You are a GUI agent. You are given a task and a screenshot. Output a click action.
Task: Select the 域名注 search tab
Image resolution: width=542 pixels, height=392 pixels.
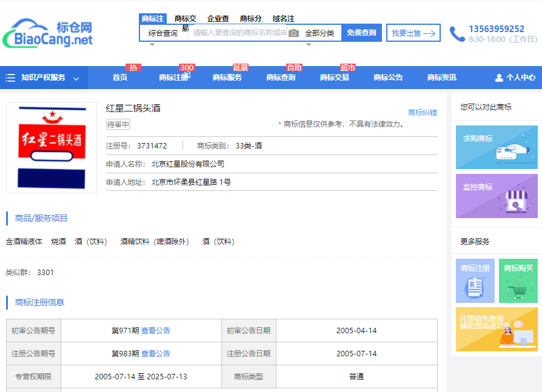pos(284,19)
